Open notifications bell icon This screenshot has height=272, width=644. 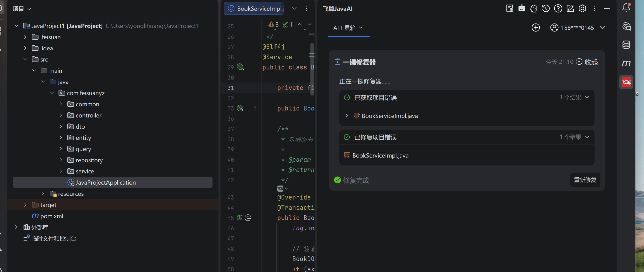click(626, 7)
